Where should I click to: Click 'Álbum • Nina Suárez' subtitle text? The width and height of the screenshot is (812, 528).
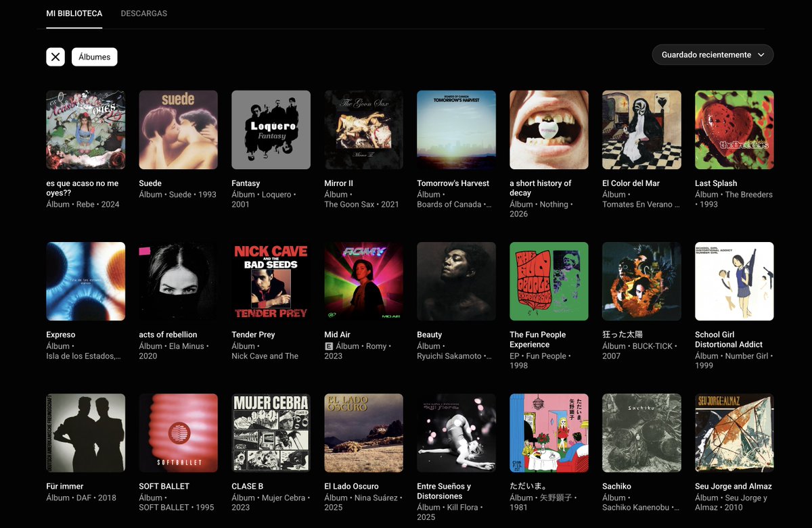(x=361, y=498)
